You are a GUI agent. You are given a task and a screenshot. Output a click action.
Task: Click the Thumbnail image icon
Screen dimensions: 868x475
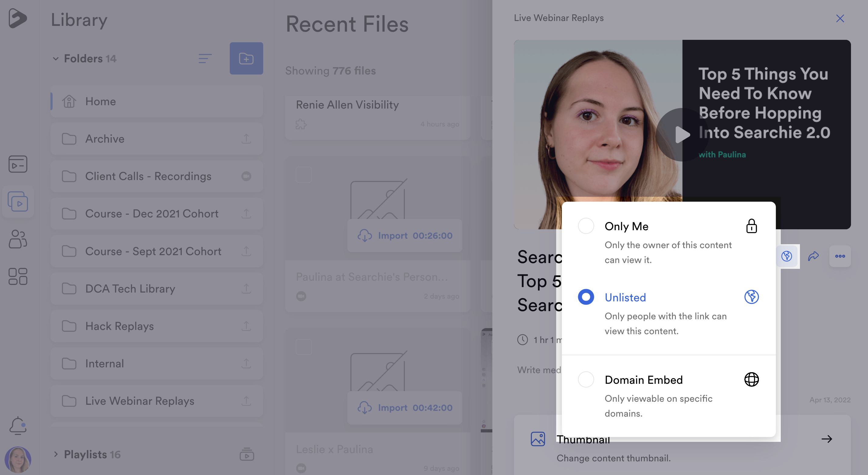[538, 439]
